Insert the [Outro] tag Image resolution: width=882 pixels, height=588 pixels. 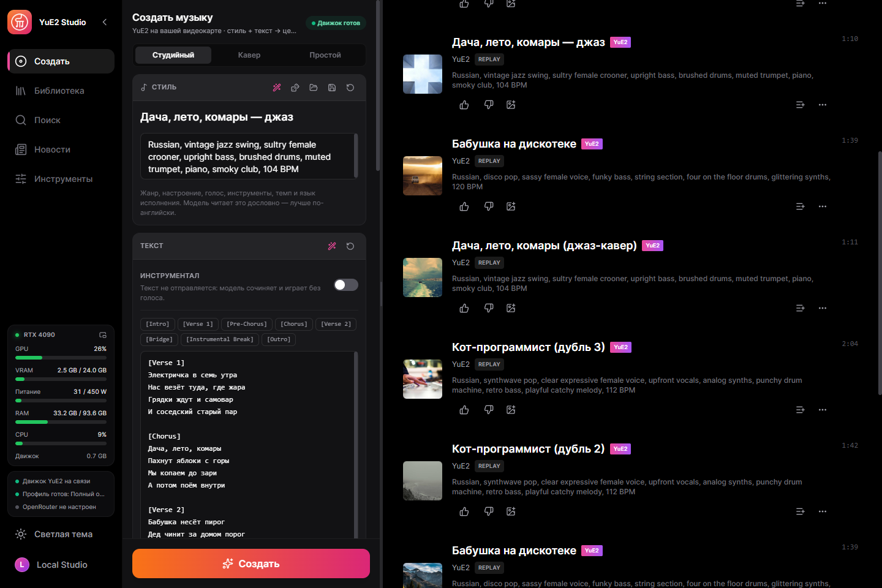[x=279, y=339]
